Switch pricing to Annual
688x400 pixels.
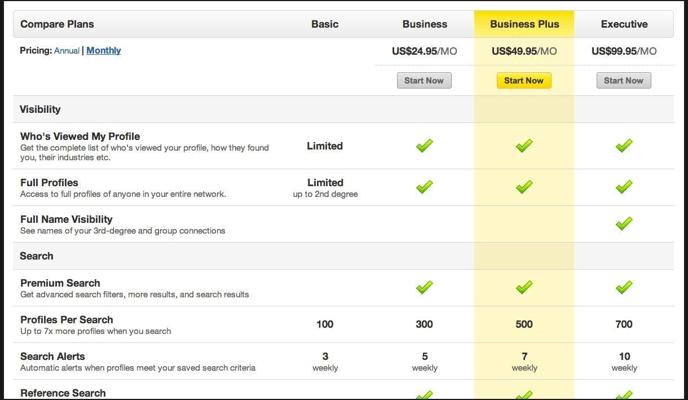point(67,50)
